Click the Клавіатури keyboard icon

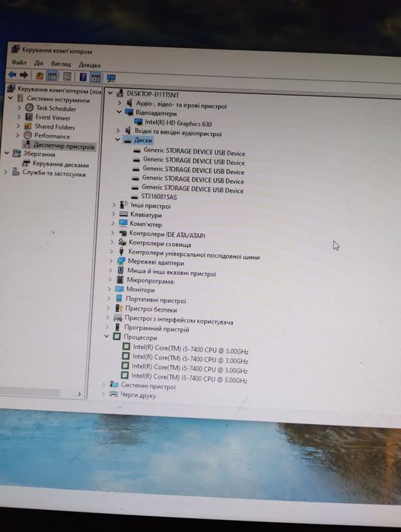click(124, 214)
